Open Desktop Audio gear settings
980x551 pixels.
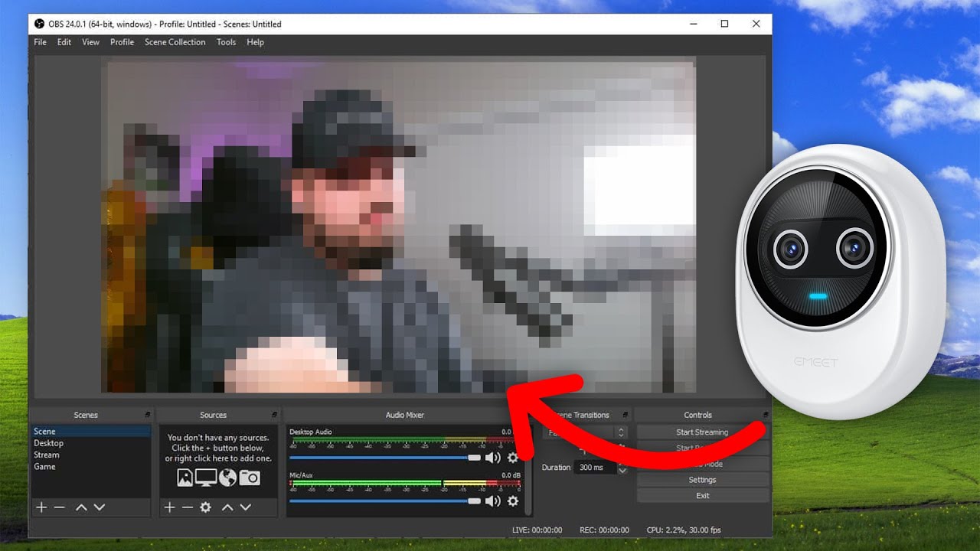coord(513,458)
